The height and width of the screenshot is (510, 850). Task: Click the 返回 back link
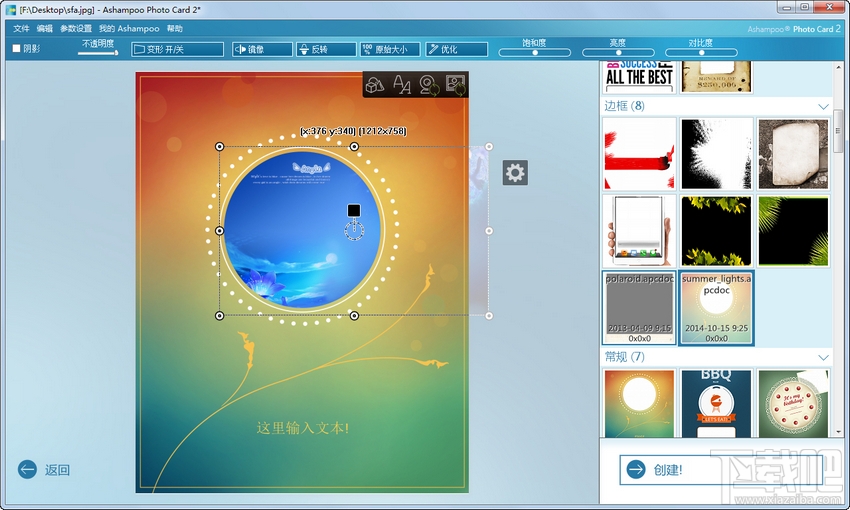[57, 470]
